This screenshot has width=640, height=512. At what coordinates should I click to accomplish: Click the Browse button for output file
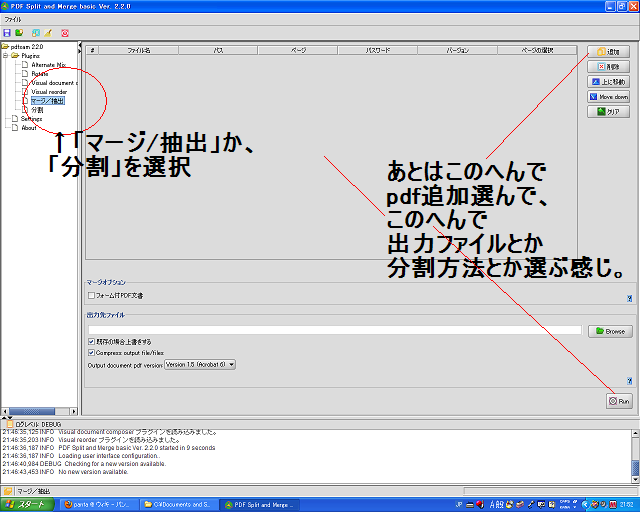click(x=610, y=331)
